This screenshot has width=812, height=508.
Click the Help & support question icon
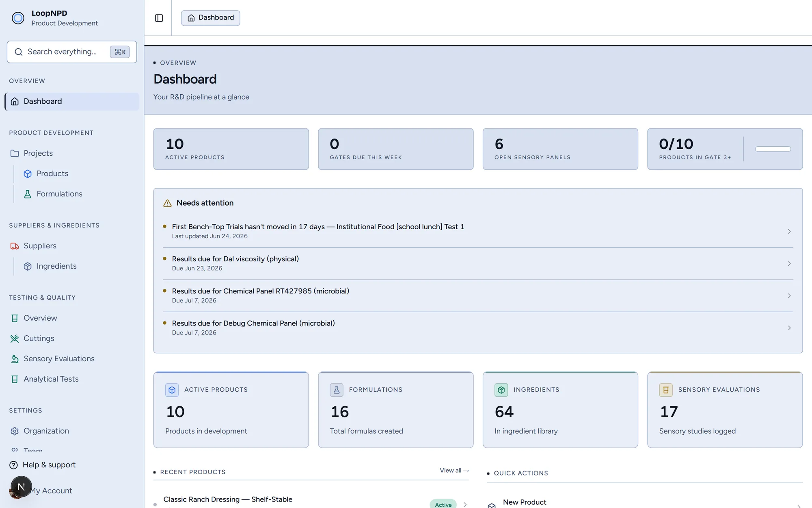[13, 465]
